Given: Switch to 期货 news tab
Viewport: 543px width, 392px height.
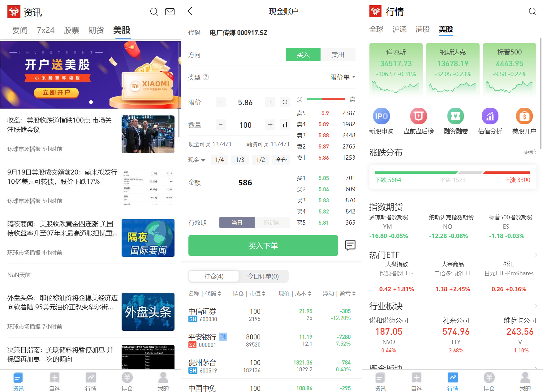Looking at the screenshot, I should [96, 30].
